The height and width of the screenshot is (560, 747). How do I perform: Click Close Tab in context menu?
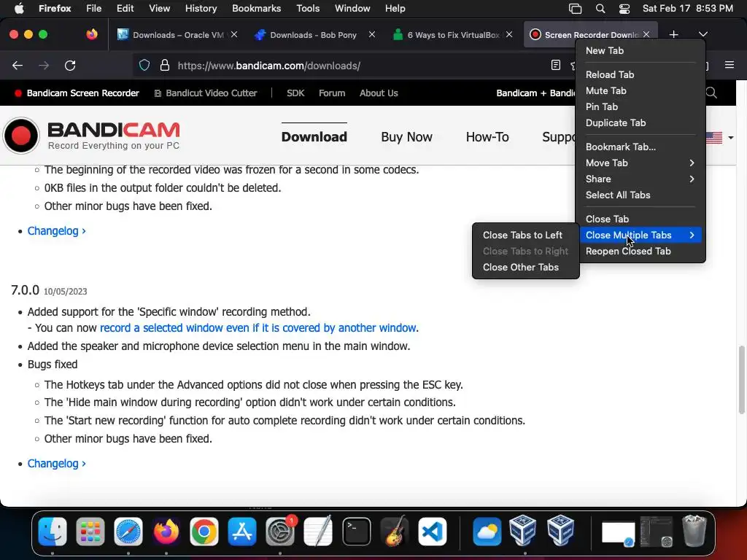pyautogui.click(x=640, y=219)
